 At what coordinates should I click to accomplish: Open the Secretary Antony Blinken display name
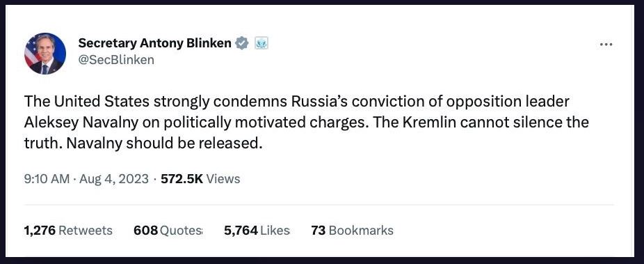(x=155, y=42)
